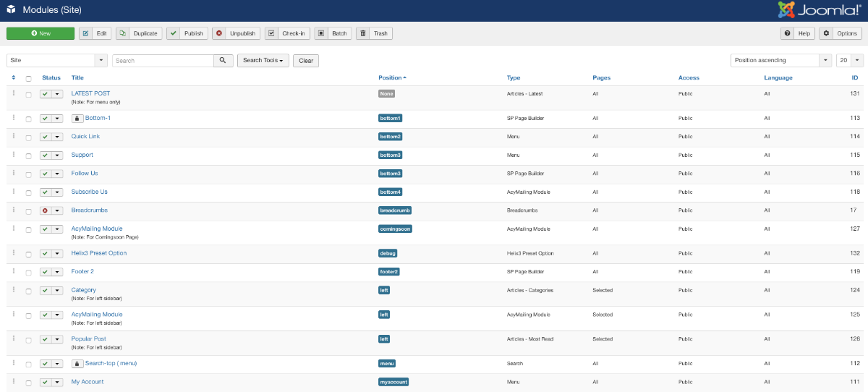This screenshot has height=392, width=868.
Task: Open the Site client dropdown
Action: click(x=56, y=61)
